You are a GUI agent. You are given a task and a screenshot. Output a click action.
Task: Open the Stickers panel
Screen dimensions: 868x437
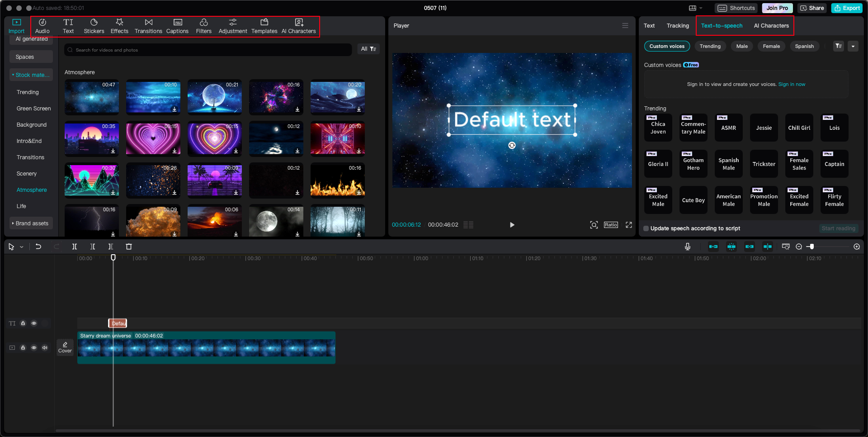click(94, 26)
